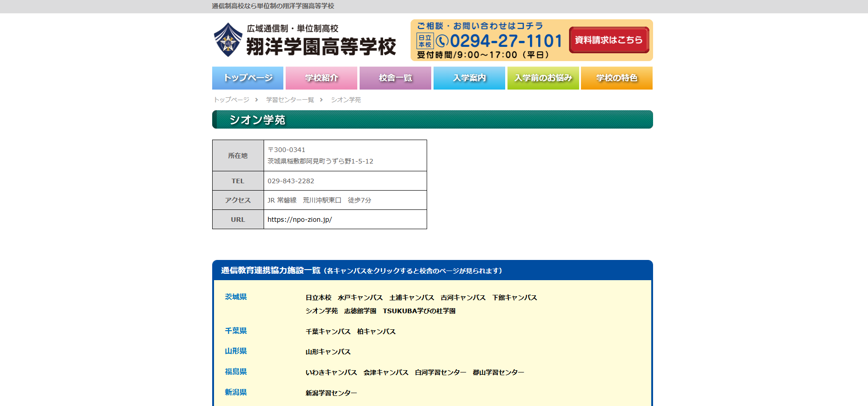The image size is (868, 406).
Task: Click the 会津キャンパス link
Action: point(386,372)
